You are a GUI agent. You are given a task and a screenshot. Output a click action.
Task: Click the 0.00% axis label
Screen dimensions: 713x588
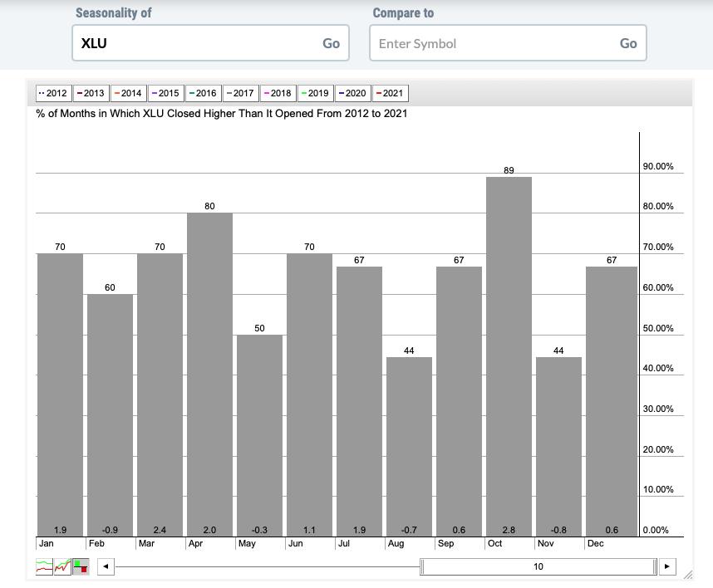(x=656, y=530)
